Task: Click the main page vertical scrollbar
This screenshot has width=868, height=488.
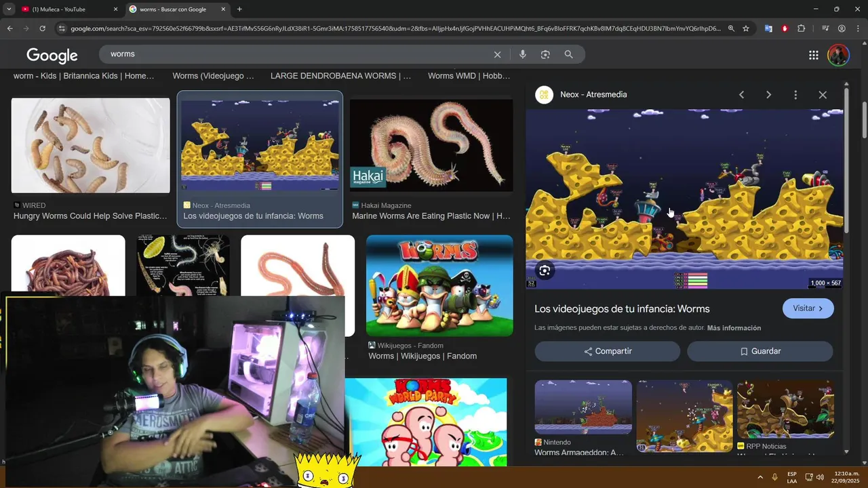Action: coord(864,119)
